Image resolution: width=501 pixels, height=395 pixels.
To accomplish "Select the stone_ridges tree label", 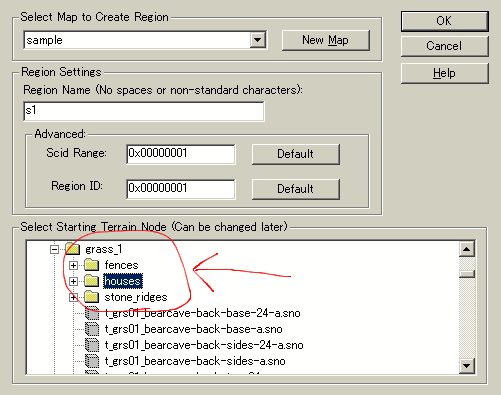I will pos(136,297).
